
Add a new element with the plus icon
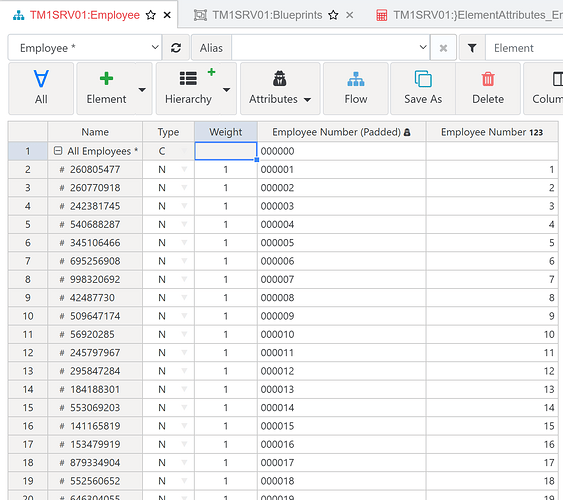[106, 79]
